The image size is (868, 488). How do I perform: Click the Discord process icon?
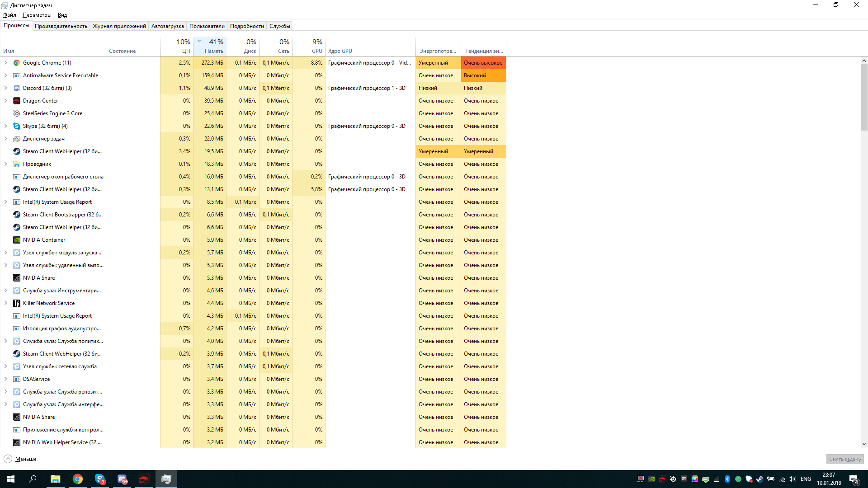click(16, 88)
